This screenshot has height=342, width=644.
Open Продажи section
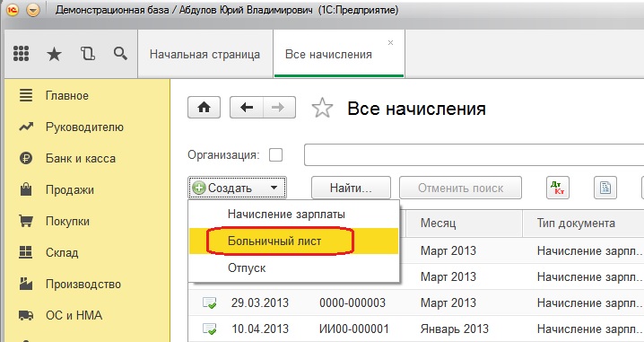point(70,190)
